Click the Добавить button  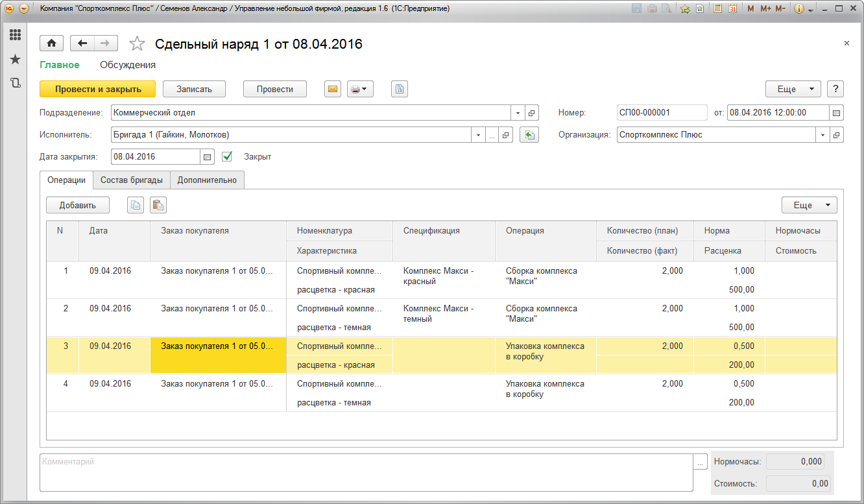pyautogui.click(x=78, y=206)
